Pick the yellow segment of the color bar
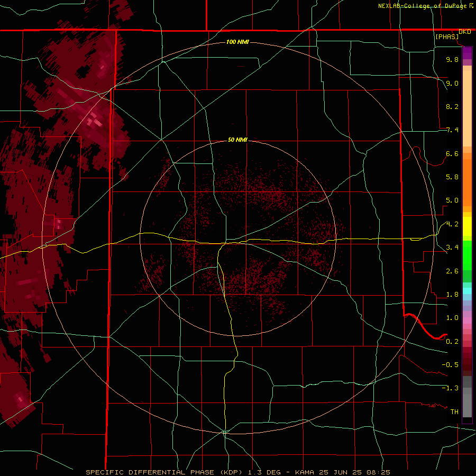The image size is (476, 476). [x=467, y=226]
